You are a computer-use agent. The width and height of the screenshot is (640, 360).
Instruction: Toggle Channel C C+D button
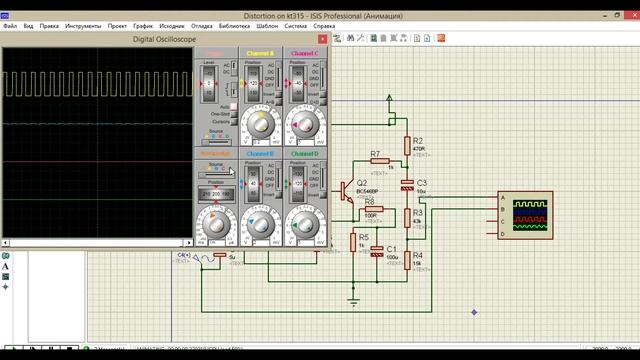point(323,102)
